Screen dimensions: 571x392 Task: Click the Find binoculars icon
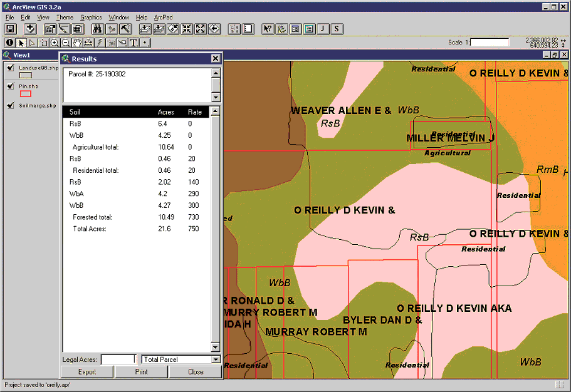click(x=97, y=29)
